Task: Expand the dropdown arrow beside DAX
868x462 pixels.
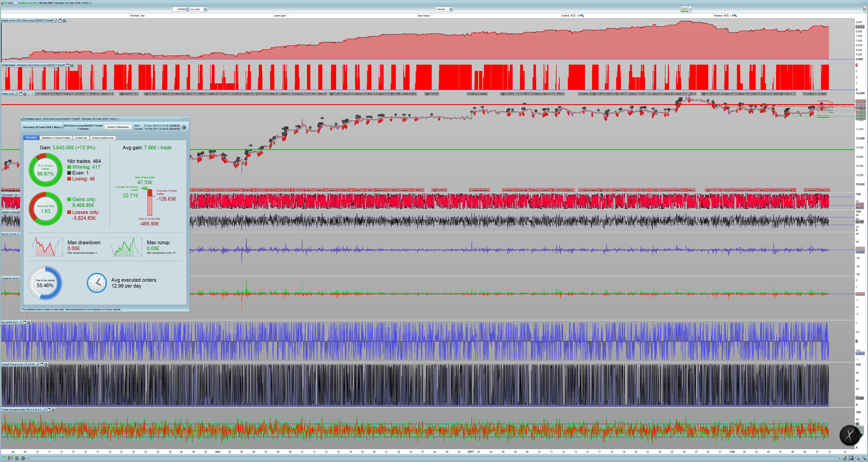Action: coord(6,3)
